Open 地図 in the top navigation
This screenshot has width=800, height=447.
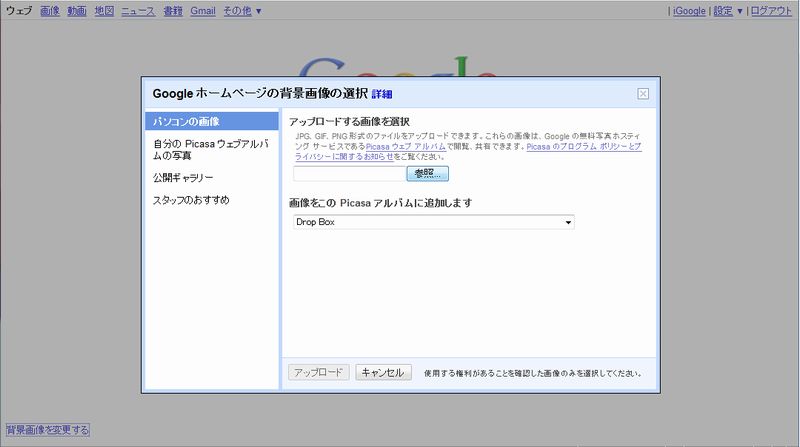click(x=104, y=11)
